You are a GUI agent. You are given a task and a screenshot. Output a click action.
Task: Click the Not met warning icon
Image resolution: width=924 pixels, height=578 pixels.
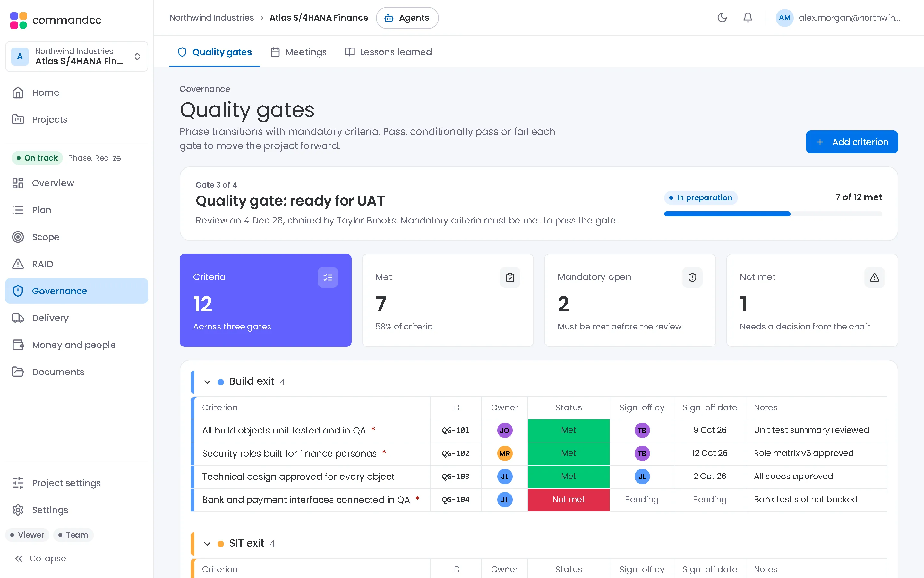coord(874,277)
